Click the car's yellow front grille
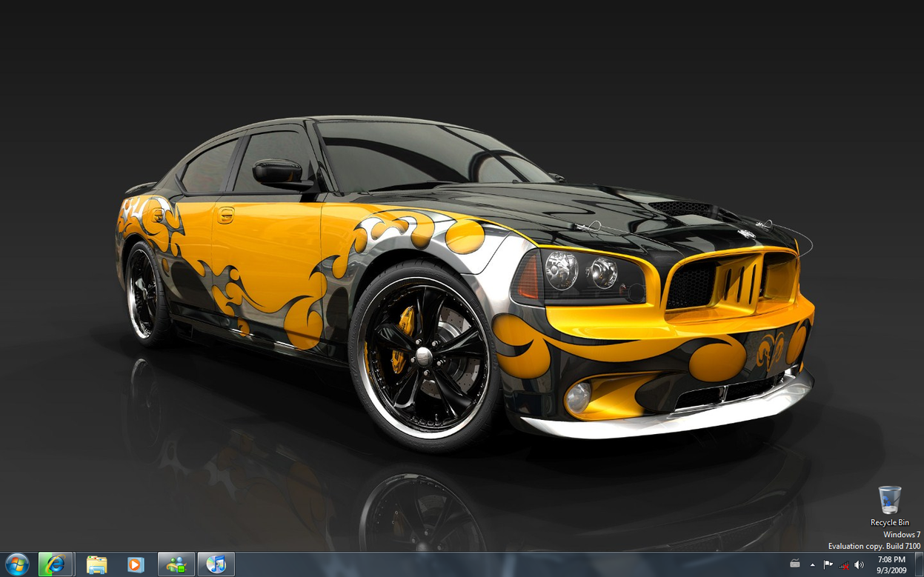 pyautogui.click(x=730, y=280)
